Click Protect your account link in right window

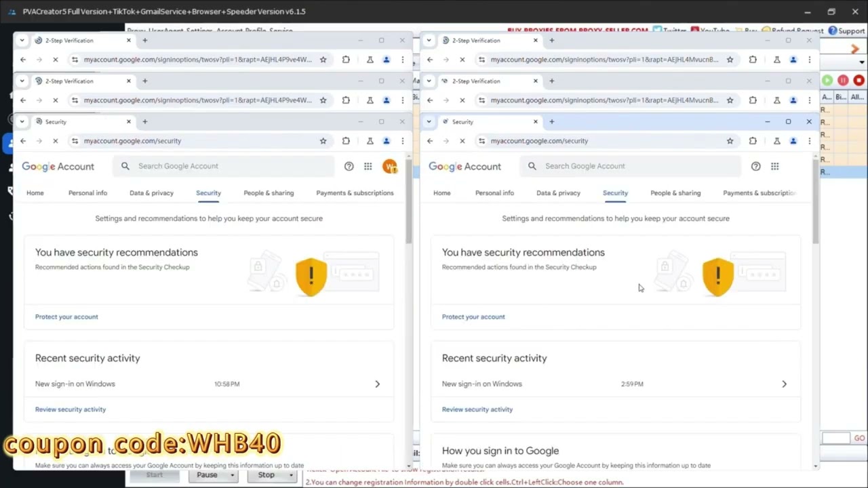[473, 317]
